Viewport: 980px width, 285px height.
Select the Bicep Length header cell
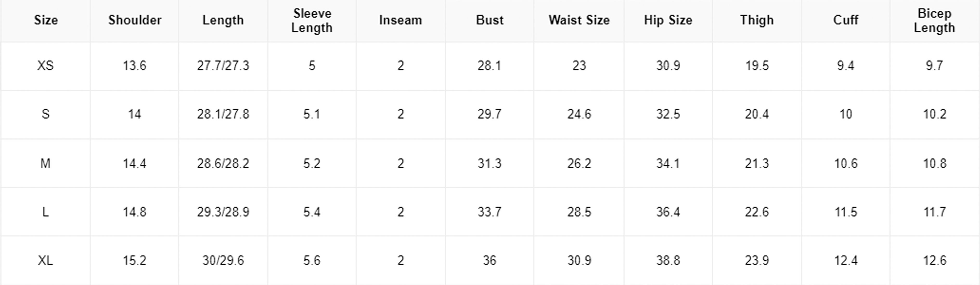point(934,21)
